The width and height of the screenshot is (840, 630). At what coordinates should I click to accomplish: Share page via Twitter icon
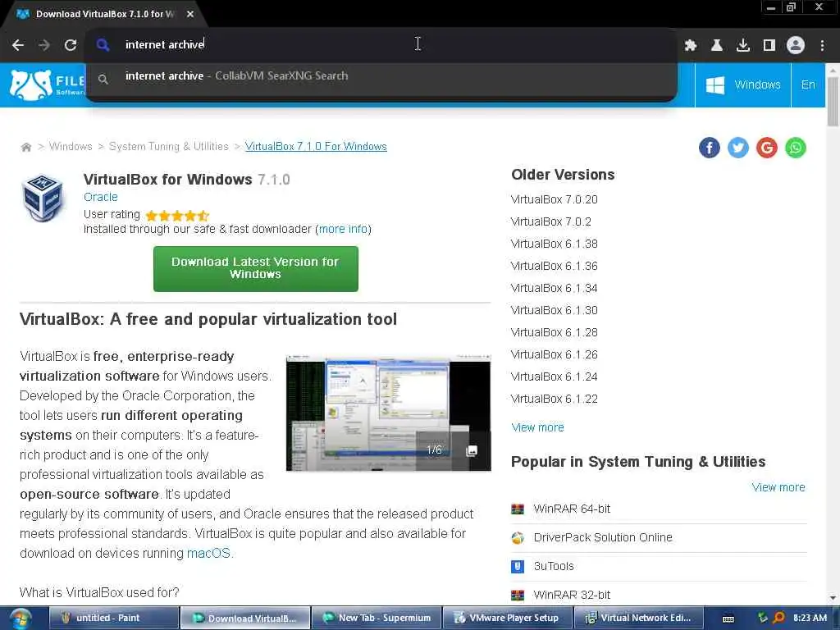[737, 148]
